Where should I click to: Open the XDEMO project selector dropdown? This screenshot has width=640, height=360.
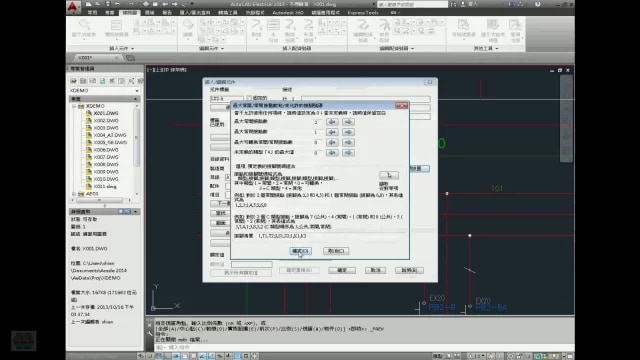point(104,91)
